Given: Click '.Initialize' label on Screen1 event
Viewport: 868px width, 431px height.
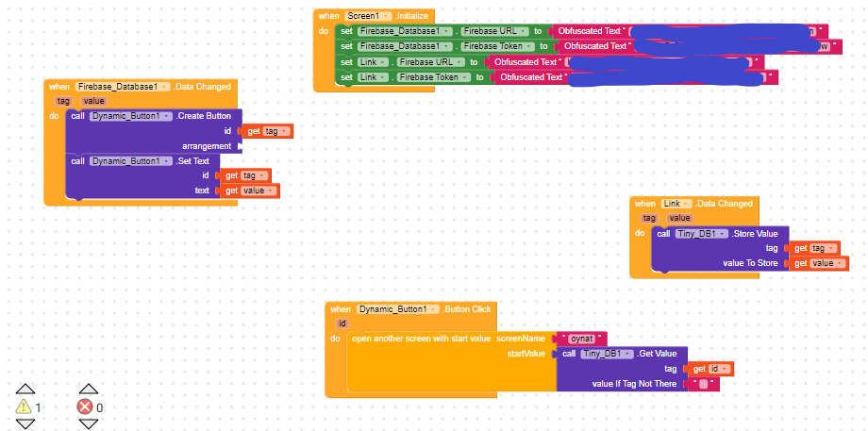Looking at the screenshot, I should [412, 16].
